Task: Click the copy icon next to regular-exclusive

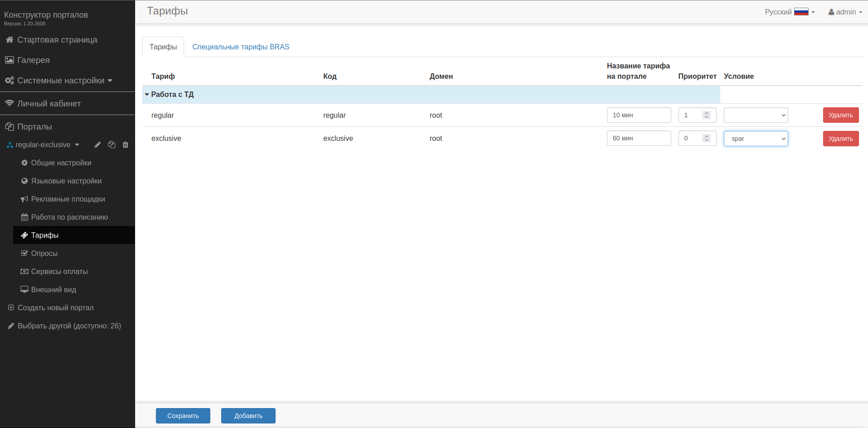Action: point(112,145)
